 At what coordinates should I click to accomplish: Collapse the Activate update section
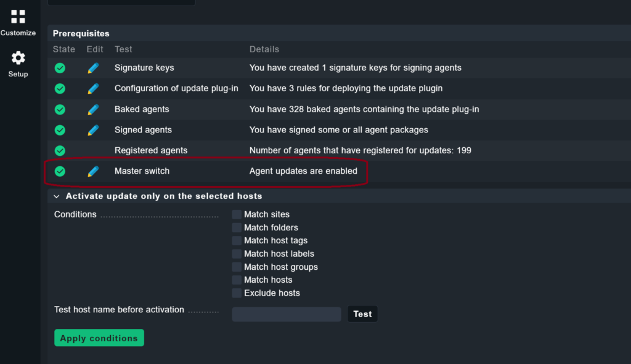(x=56, y=196)
